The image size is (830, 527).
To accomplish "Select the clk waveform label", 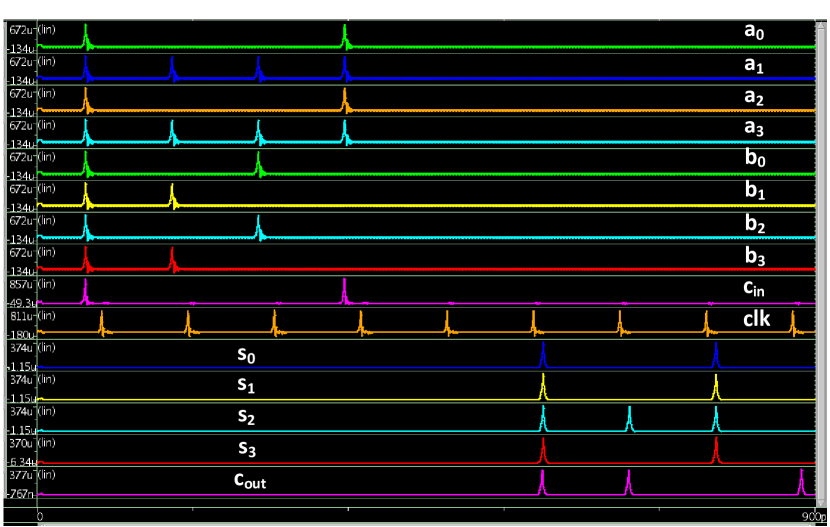I will point(756,320).
